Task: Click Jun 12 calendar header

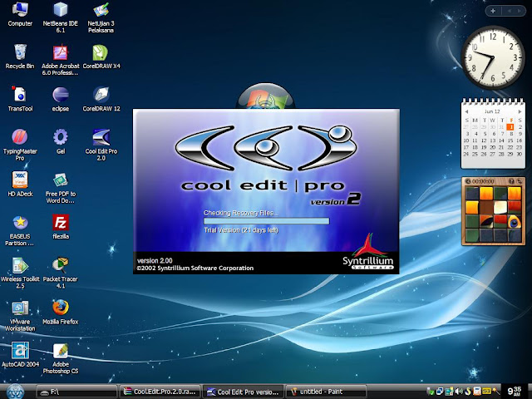Action: click(x=492, y=111)
